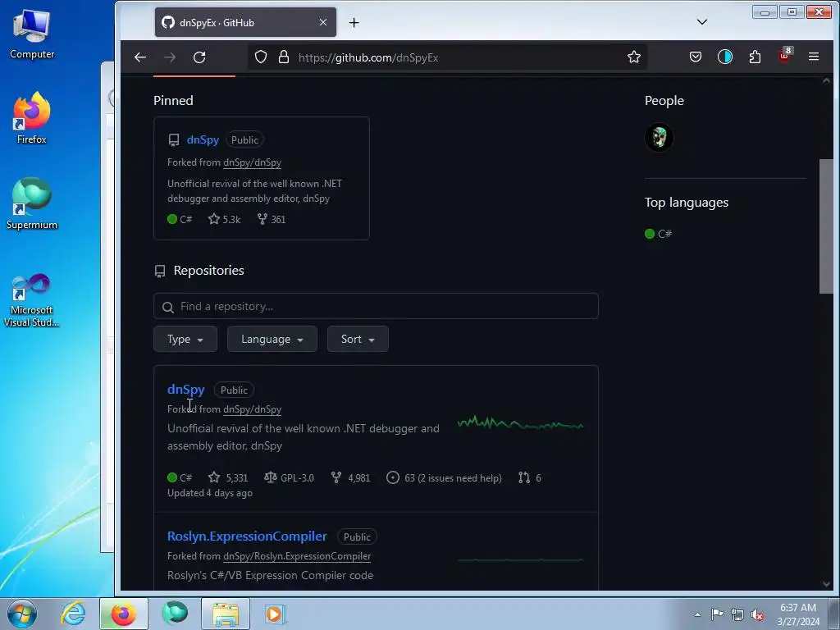Open 63 issues for dnSpy
This screenshot has height=630, width=840.
tap(444, 477)
